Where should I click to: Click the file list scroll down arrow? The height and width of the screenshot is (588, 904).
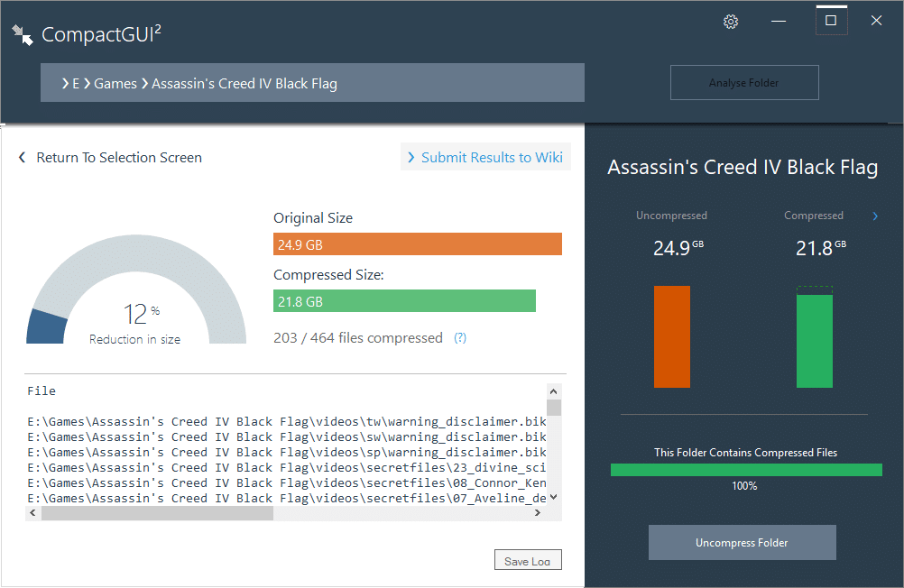coord(553,497)
